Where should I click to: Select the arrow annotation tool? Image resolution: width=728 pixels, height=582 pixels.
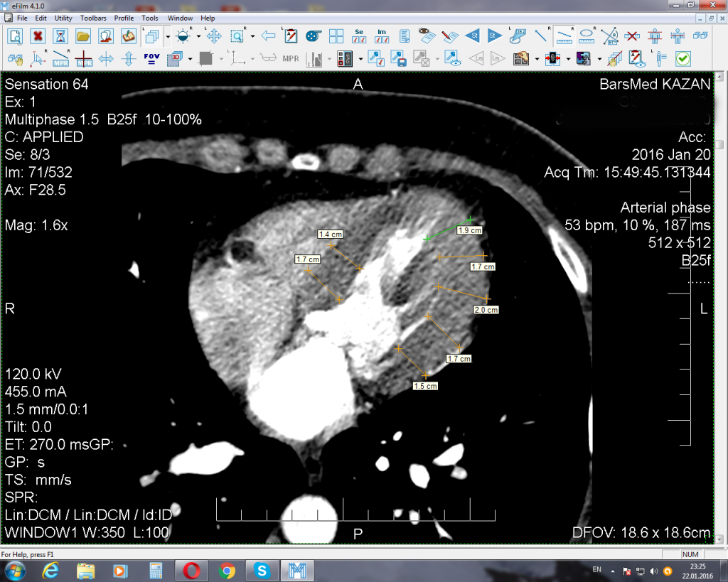pyautogui.click(x=541, y=36)
